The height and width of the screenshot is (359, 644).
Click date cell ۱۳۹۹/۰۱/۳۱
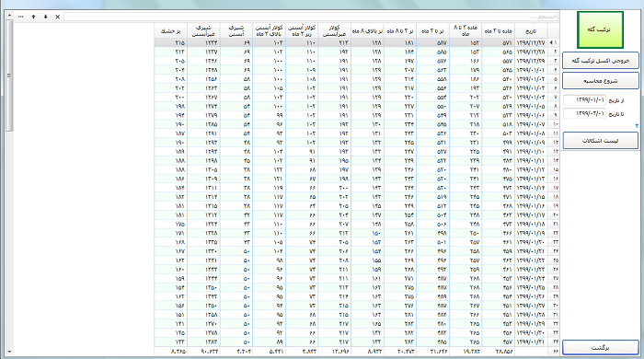point(531,342)
